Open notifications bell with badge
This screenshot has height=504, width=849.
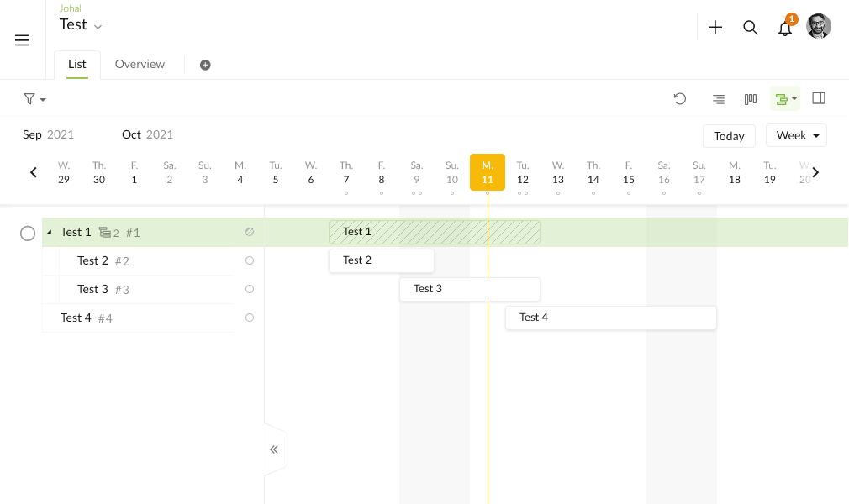785,29
